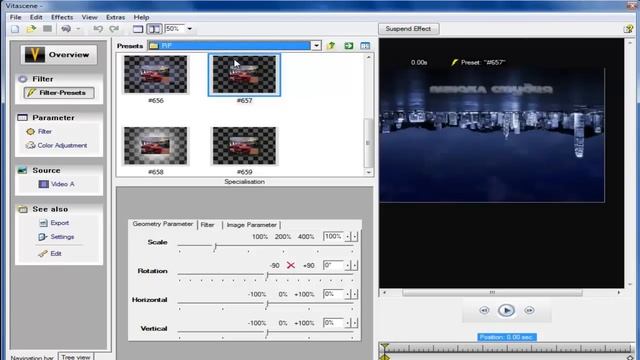The height and width of the screenshot is (360, 640).
Task: Click the Source section header icon
Action: (22, 170)
